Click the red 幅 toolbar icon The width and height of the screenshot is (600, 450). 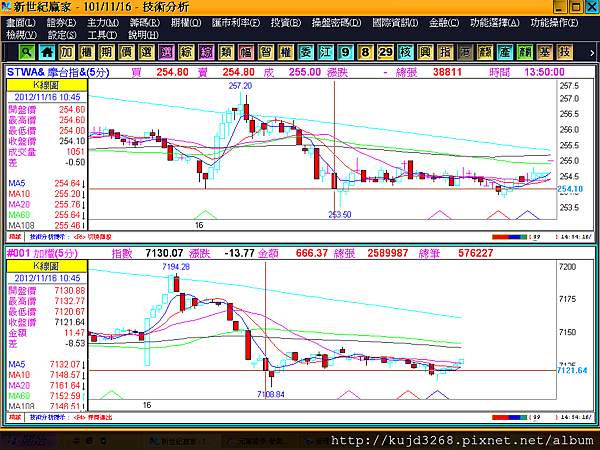click(x=246, y=52)
